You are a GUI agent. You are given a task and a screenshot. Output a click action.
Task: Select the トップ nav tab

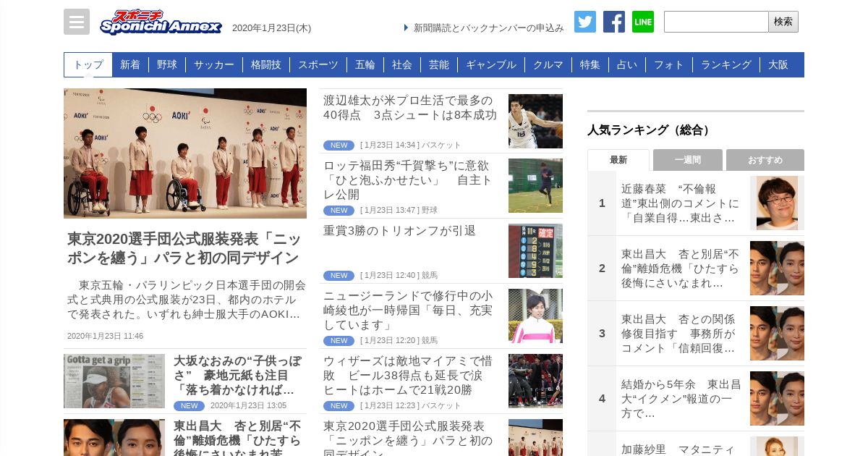[x=88, y=64]
